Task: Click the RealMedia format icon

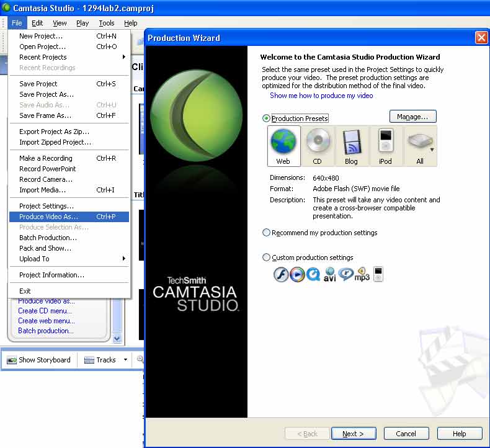Action: 346,275
